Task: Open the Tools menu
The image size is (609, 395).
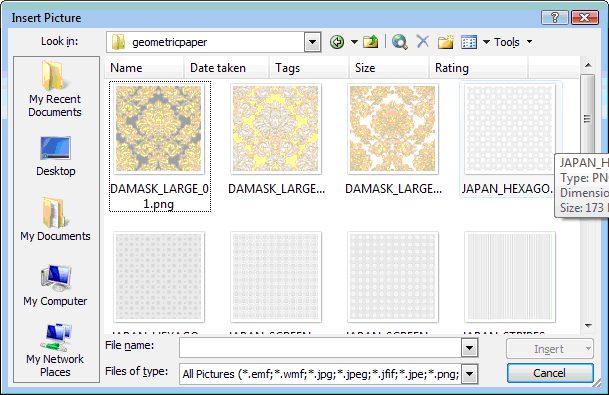Action: click(x=513, y=42)
